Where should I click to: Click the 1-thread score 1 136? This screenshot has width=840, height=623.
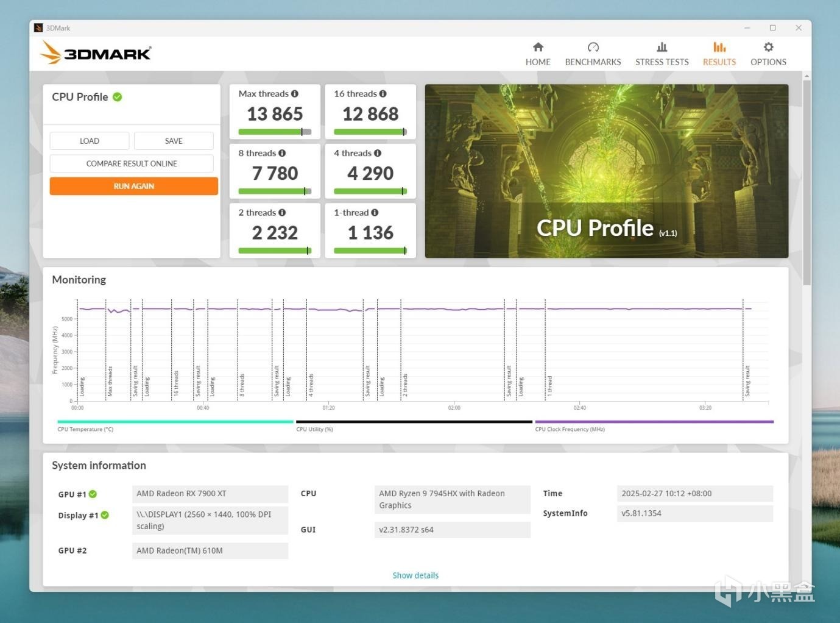(x=370, y=232)
